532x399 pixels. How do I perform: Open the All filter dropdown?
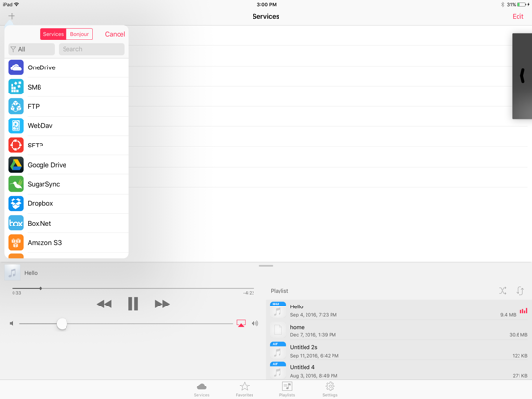click(x=31, y=49)
